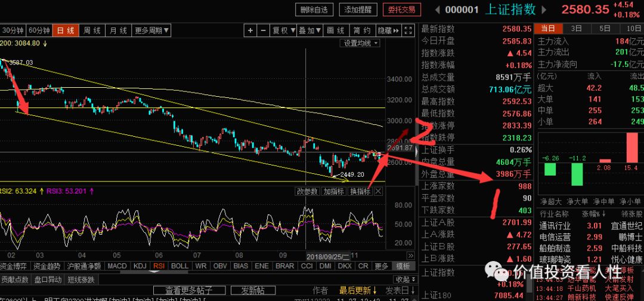Jump chart forward with double arrow
This screenshot has height=301, width=644.
(410, 256)
